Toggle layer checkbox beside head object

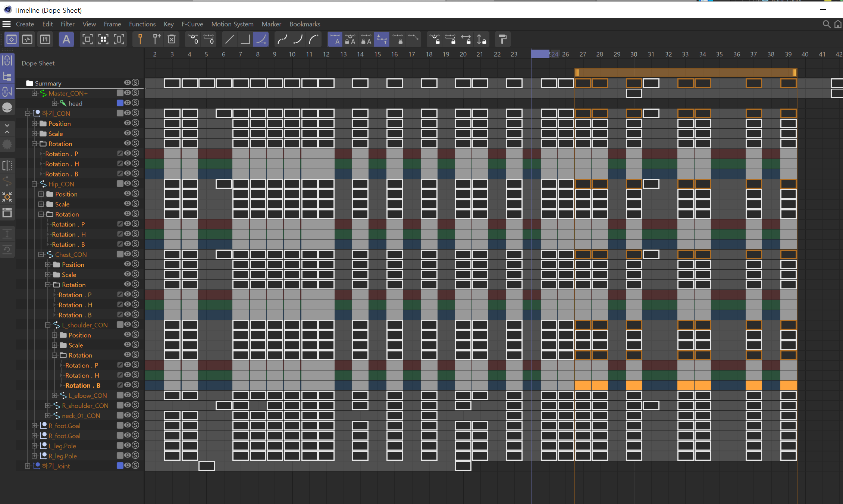click(120, 103)
